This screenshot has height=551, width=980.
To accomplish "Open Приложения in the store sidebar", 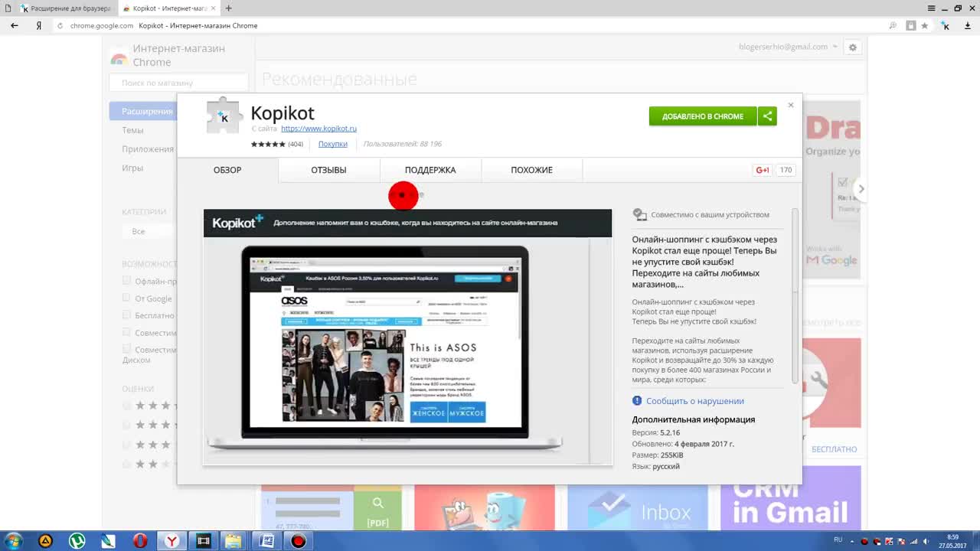I will point(148,149).
